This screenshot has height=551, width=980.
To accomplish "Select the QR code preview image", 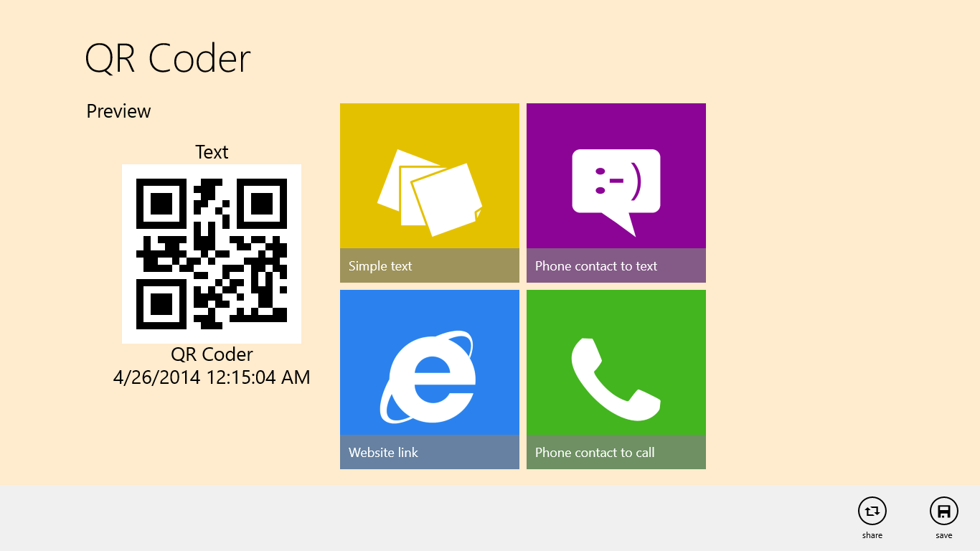I will tap(212, 254).
